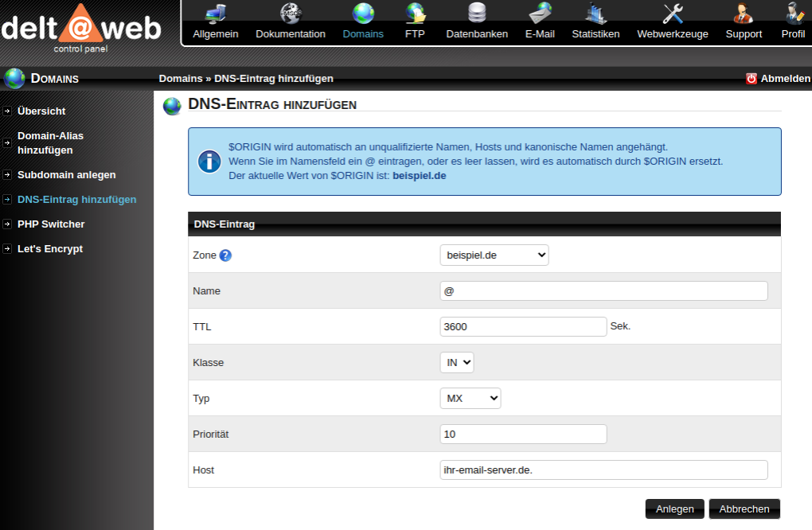Click the Abbrechen button
Viewport: 812px width, 530px height.
(x=744, y=509)
